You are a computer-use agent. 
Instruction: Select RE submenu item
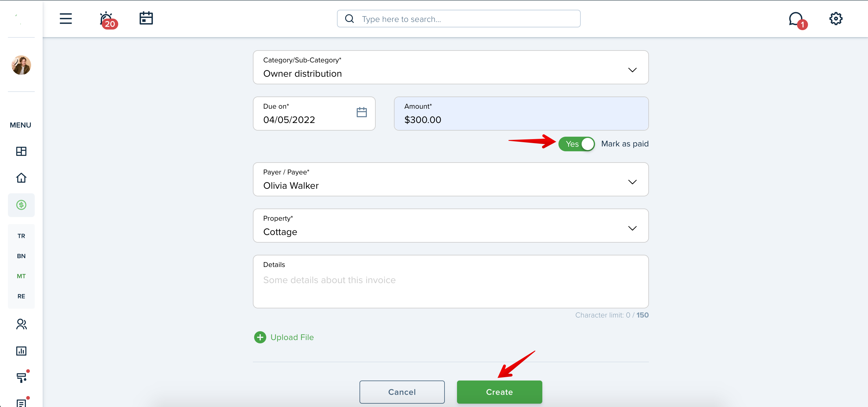point(21,296)
